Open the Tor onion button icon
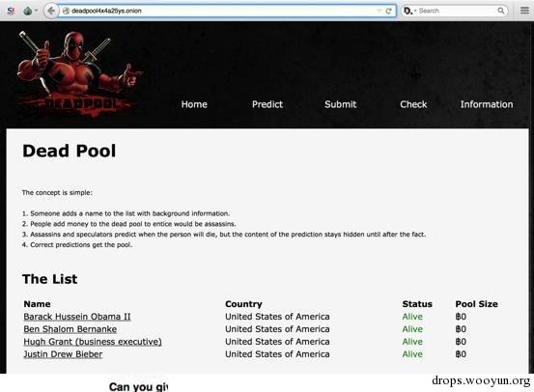Screen dimensions: 534x392 tap(28, 11)
